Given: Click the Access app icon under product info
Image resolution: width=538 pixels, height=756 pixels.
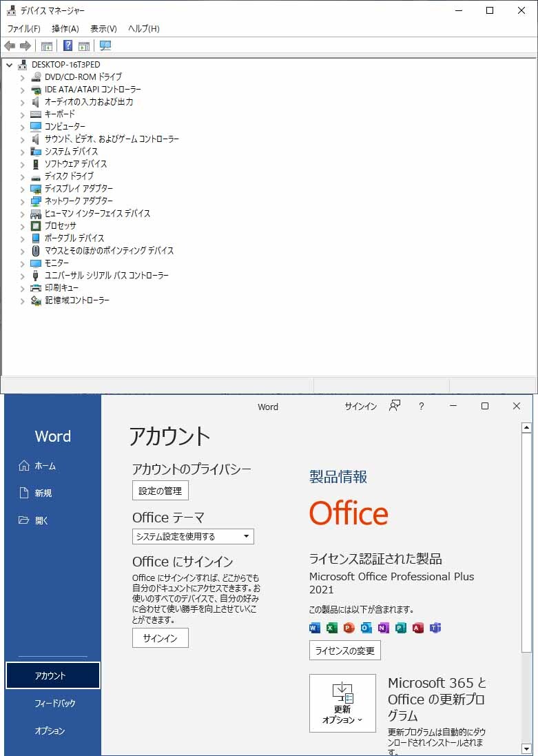Looking at the screenshot, I should coord(418,628).
